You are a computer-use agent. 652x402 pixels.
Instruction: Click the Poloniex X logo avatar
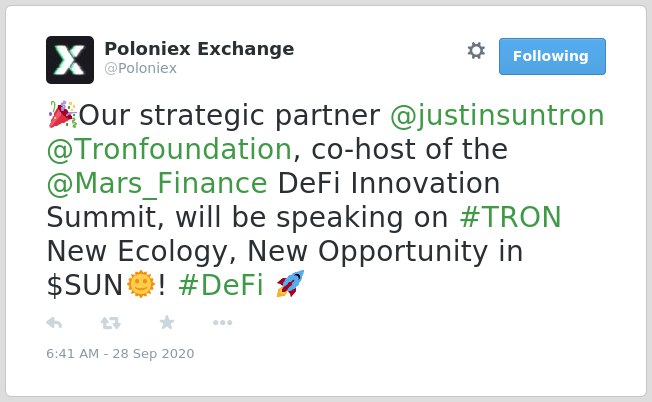(70, 60)
